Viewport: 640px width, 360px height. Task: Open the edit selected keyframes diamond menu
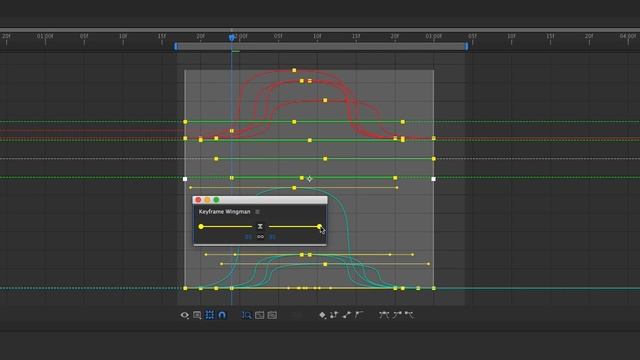pos(322,315)
